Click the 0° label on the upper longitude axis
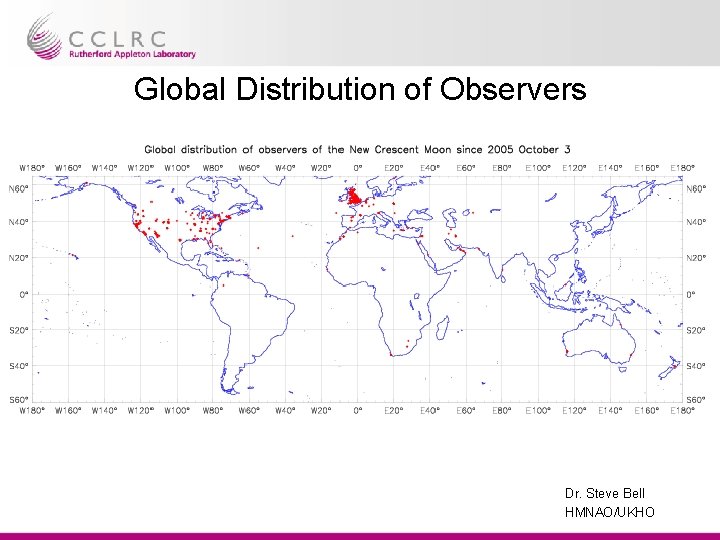 click(x=358, y=168)
